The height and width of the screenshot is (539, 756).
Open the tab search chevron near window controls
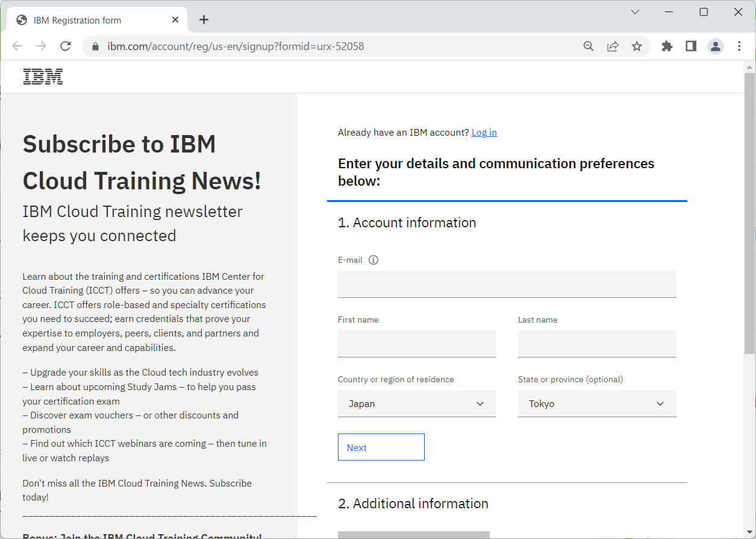click(x=635, y=11)
